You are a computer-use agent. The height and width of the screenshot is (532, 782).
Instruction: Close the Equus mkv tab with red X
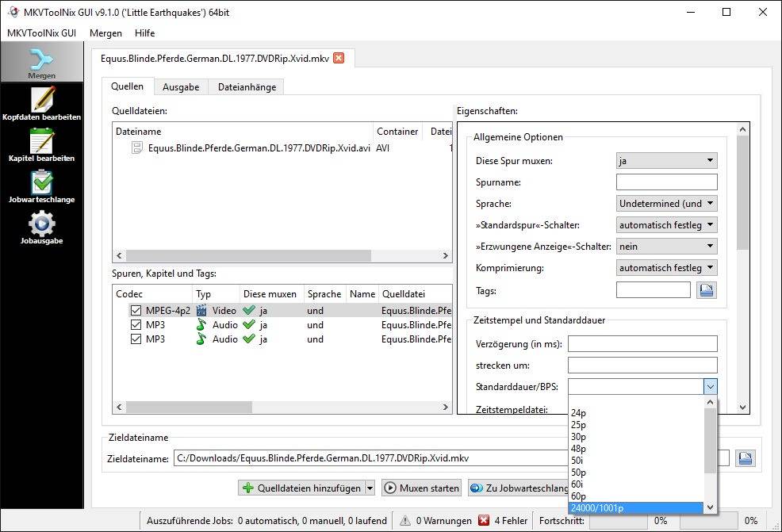point(339,58)
